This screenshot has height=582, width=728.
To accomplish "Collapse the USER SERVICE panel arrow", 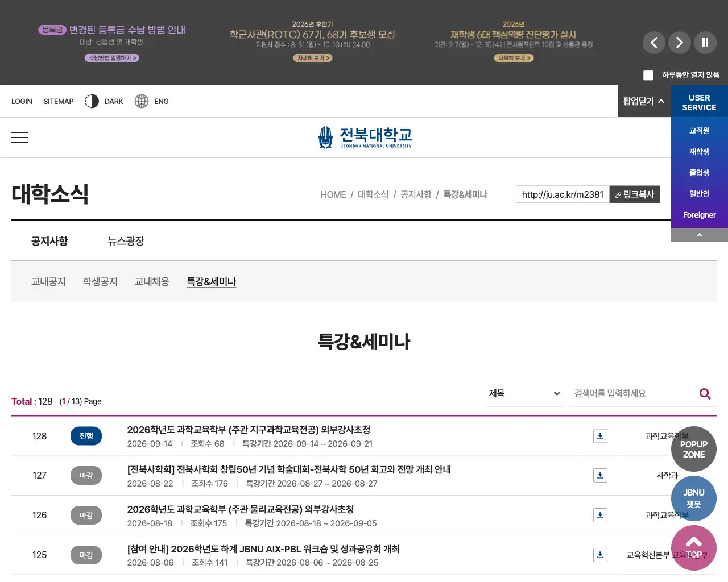I will (x=700, y=235).
